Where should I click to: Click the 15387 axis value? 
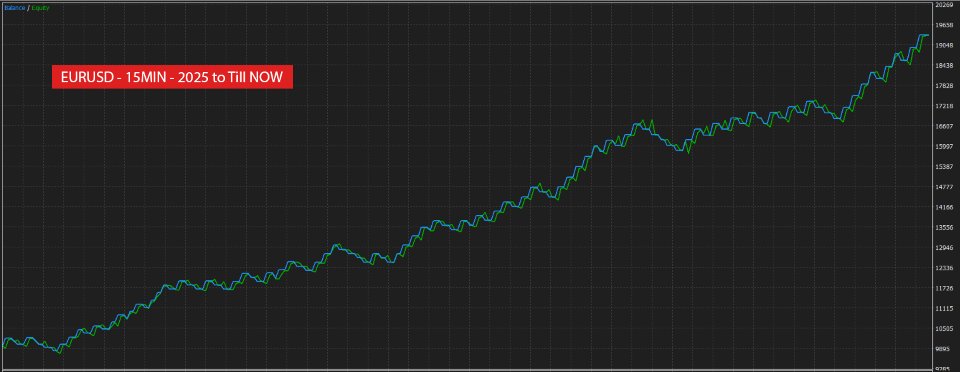[945, 166]
